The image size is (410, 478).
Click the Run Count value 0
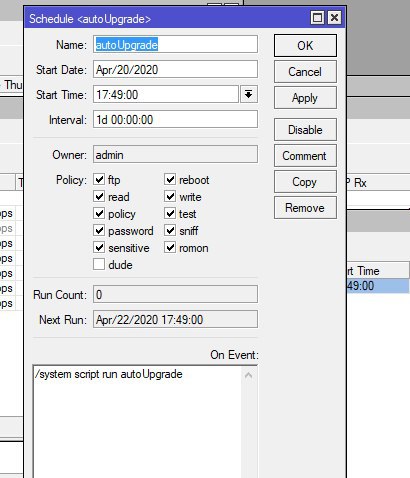click(175, 294)
